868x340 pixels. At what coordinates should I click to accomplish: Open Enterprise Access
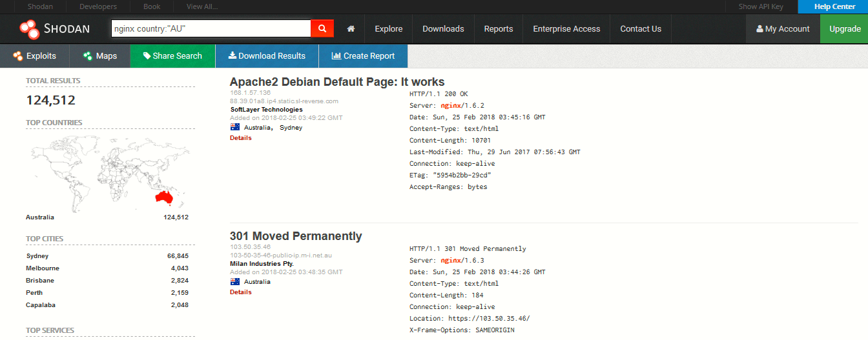(566, 29)
